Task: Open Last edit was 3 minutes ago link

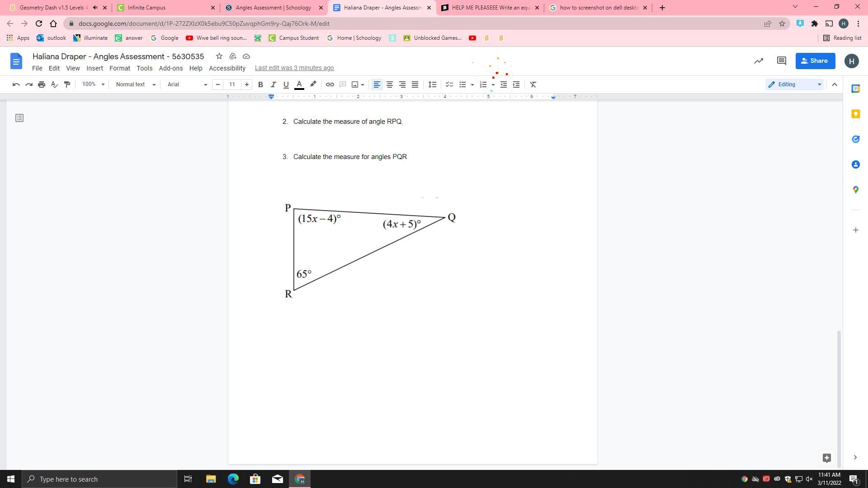Action: [294, 68]
